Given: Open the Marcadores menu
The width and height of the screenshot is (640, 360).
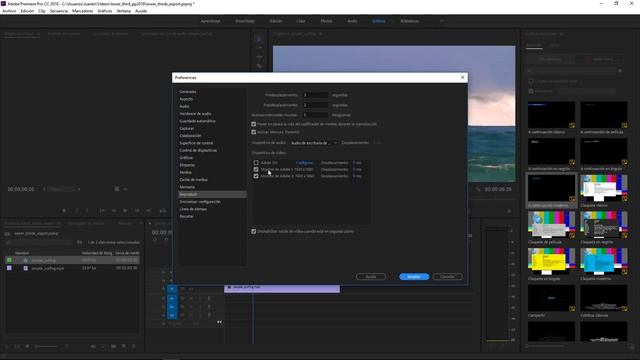Looking at the screenshot, I should tap(82, 11).
